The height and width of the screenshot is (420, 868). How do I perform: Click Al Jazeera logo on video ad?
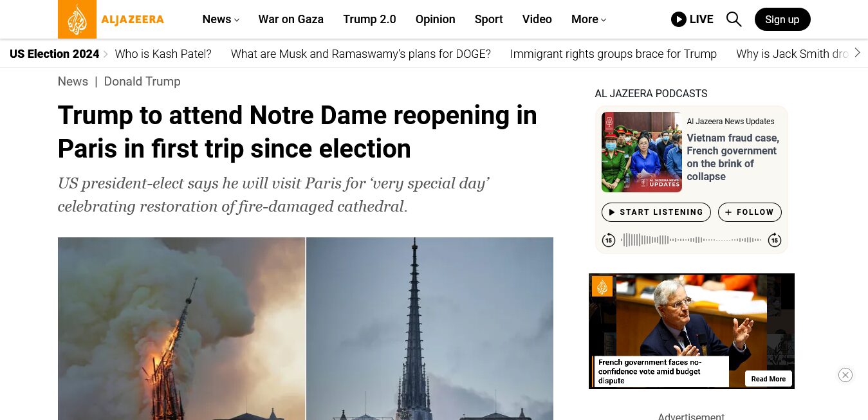pos(602,286)
